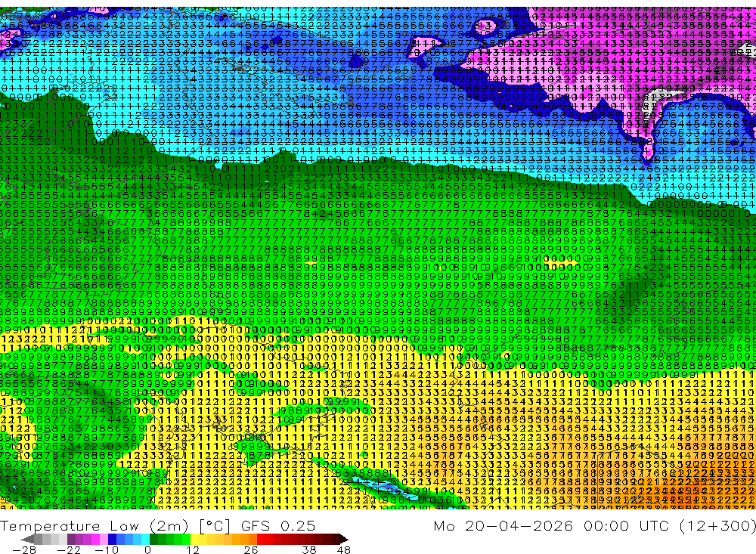This screenshot has height=554, width=756.
Task: Click the gray left arrow end of legend
Action: (x=27, y=539)
